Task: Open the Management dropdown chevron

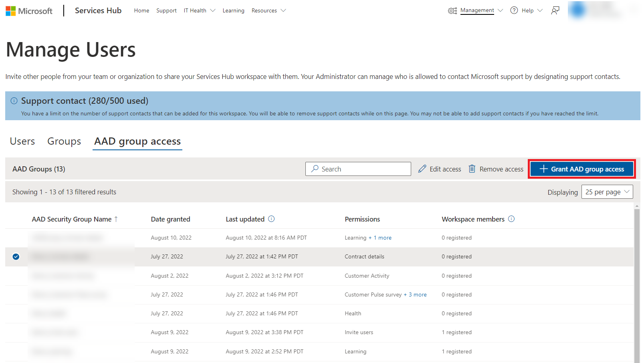Action: pos(500,10)
